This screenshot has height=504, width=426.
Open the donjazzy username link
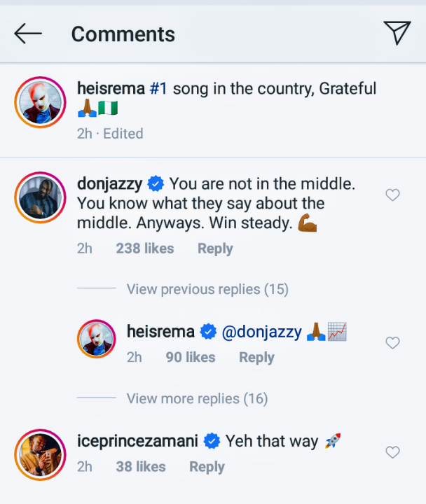point(110,184)
